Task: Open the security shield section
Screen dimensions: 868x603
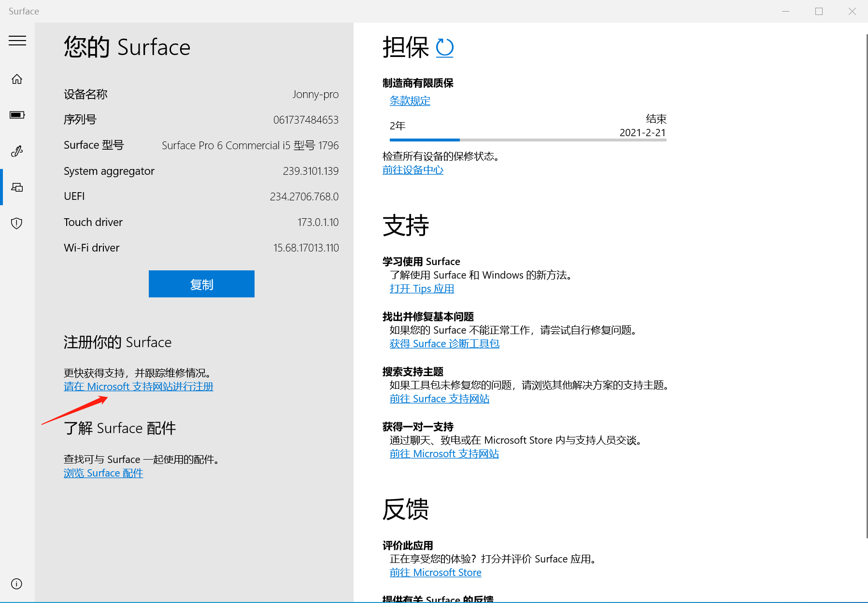Action: pyautogui.click(x=16, y=223)
